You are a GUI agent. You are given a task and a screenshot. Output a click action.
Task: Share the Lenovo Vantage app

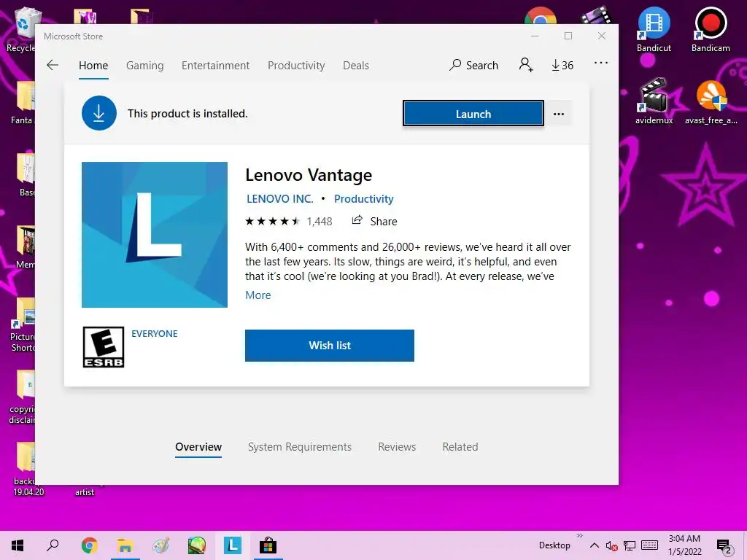374,221
